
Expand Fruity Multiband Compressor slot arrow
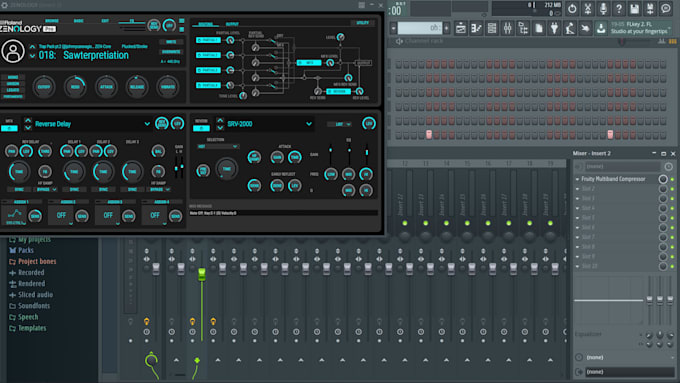[577, 179]
